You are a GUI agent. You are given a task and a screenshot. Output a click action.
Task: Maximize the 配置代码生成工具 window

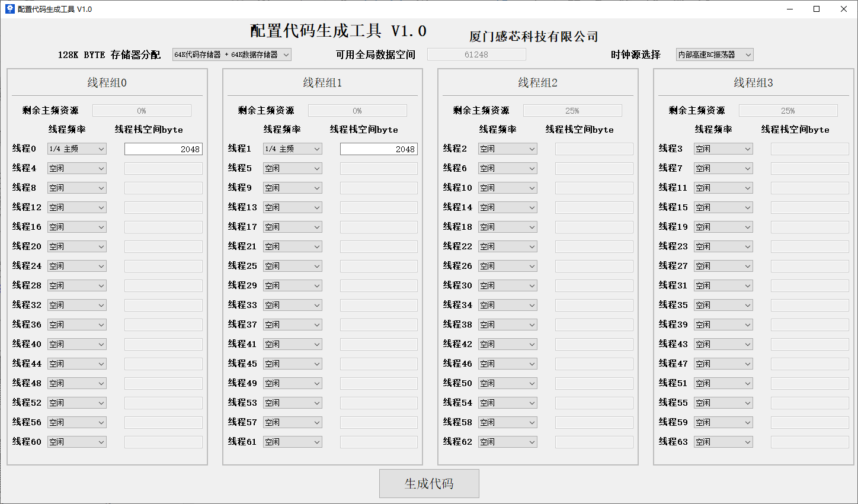click(817, 9)
